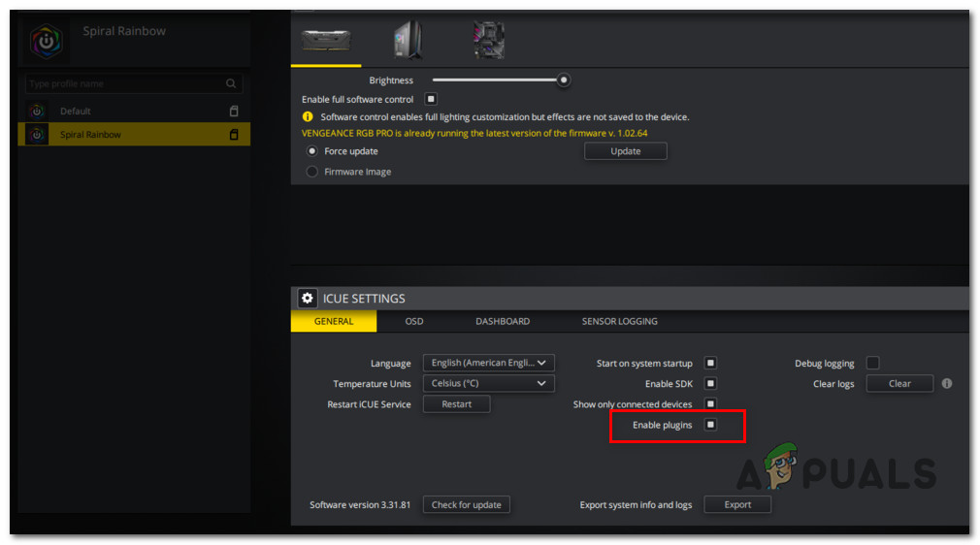Viewport: 980px width, 545px height.
Task: Open the DASHBOARD tab
Action: coord(503,321)
